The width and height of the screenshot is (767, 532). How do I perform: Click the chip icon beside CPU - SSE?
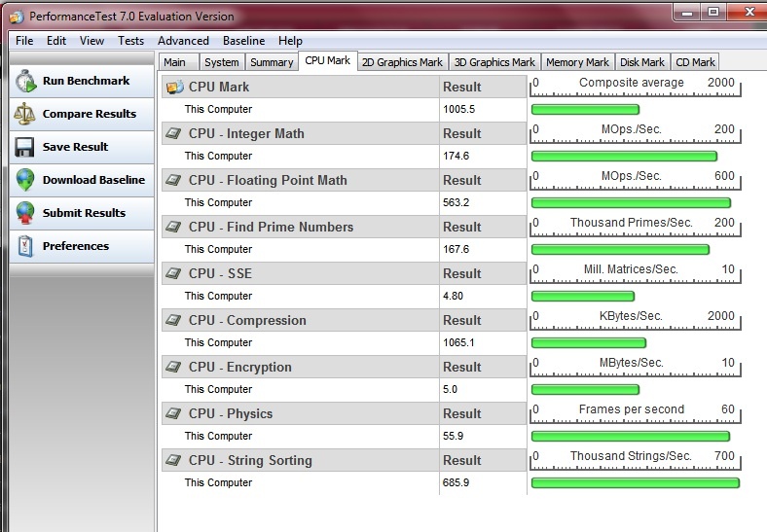coord(173,273)
